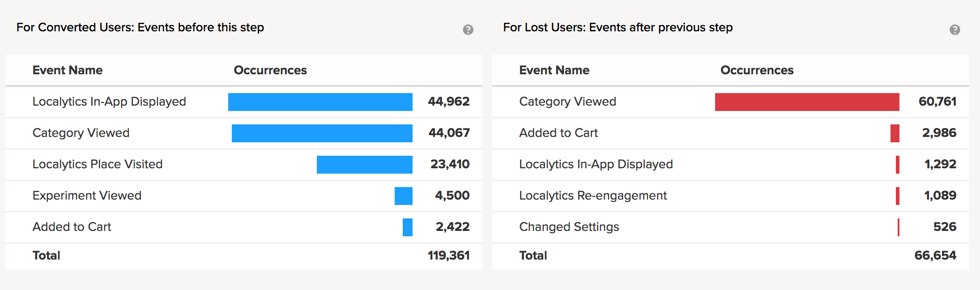Click help icon for Lost Users panel
980x290 pixels.
pyautogui.click(x=954, y=30)
